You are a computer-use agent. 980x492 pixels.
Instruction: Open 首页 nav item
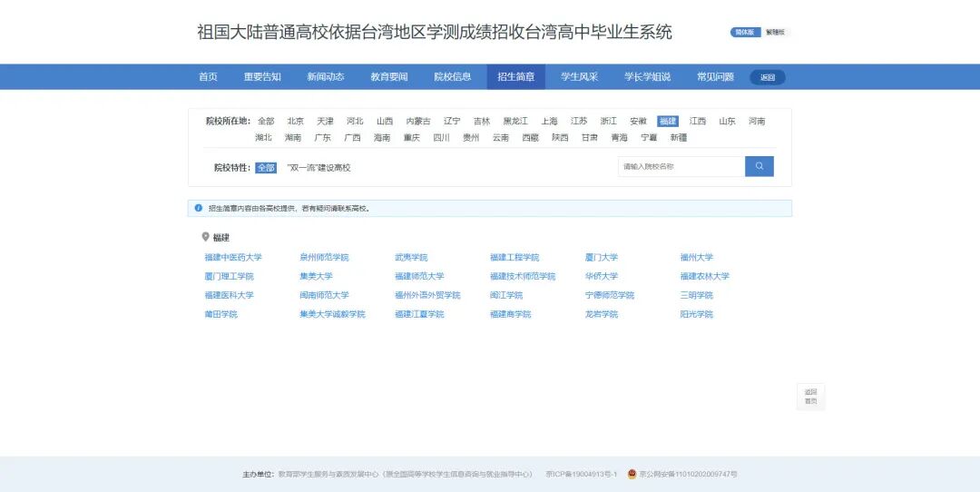[208, 77]
